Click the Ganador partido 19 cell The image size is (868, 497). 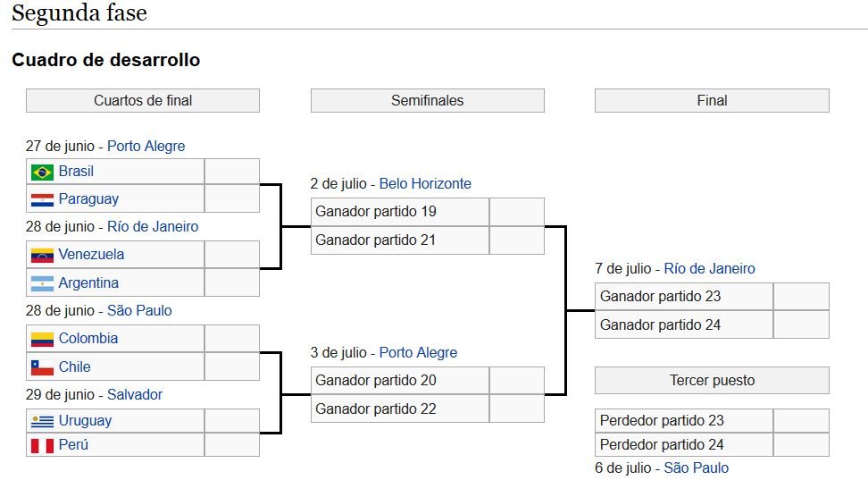click(x=399, y=213)
